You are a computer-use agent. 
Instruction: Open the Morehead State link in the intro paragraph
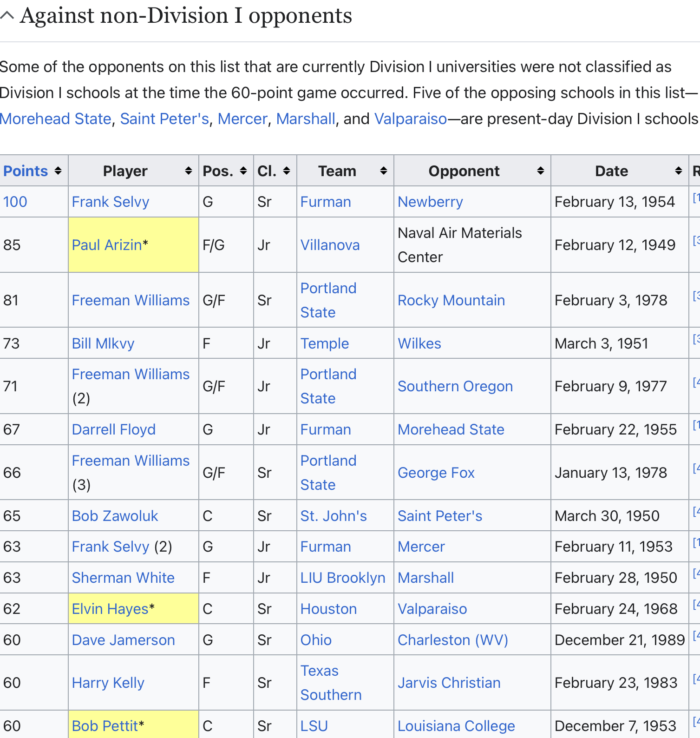pyautogui.click(x=56, y=119)
